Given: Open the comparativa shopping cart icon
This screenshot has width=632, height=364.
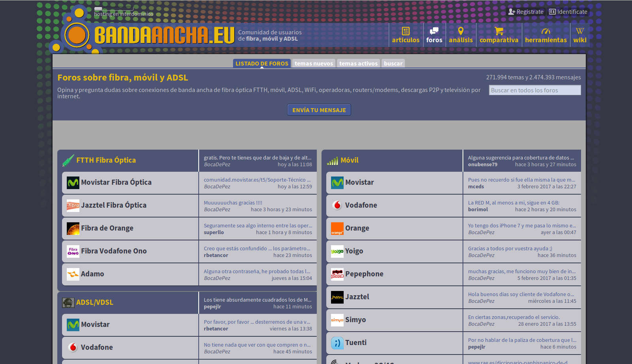Looking at the screenshot, I should coord(499,31).
